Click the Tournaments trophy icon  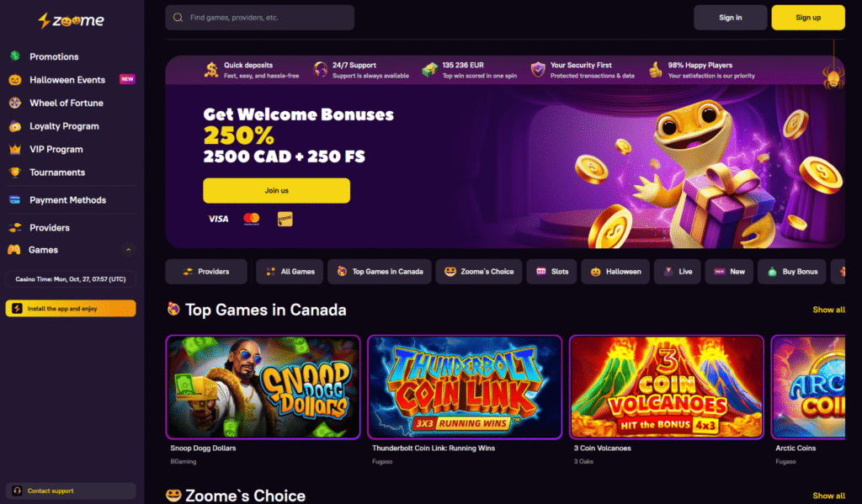click(x=15, y=172)
